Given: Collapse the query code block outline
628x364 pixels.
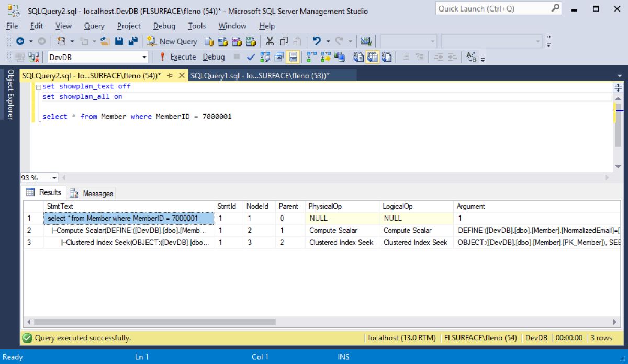Looking at the screenshot, I should click(39, 86).
